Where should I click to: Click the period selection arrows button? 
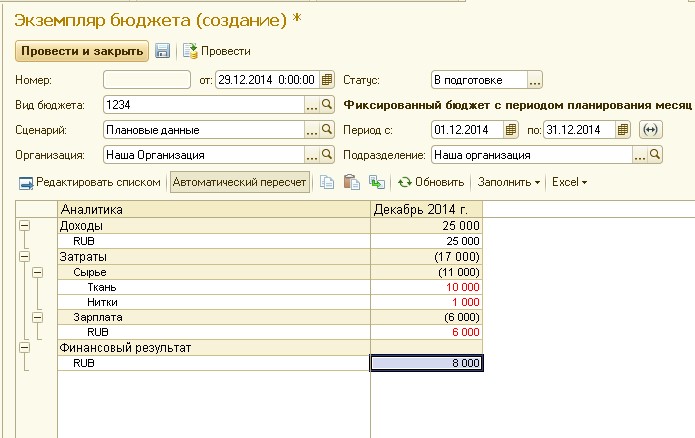pos(651,129)
